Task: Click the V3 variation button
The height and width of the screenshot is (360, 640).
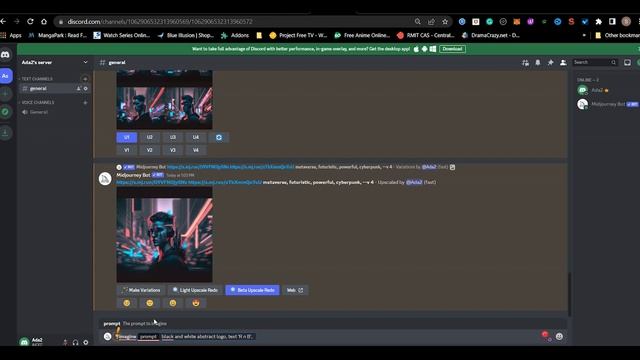Action: (173, 150)
